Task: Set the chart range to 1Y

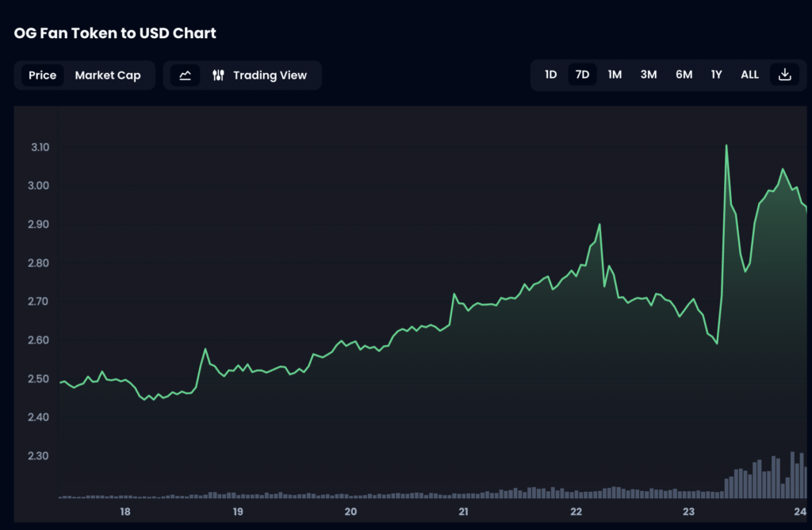Action: [x=716, y=75]
